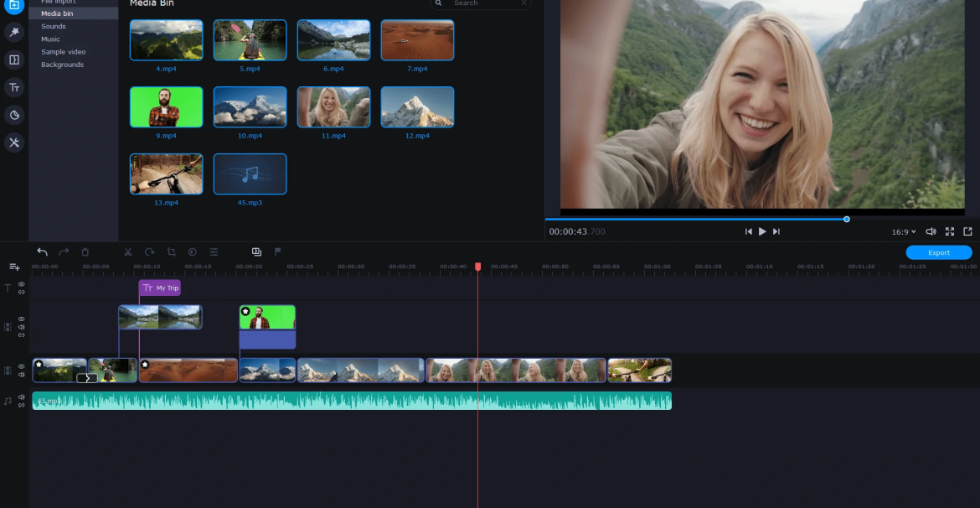Mute the overlay video track
The height and width of the screenshot is (508, 980).
point(21,327)
